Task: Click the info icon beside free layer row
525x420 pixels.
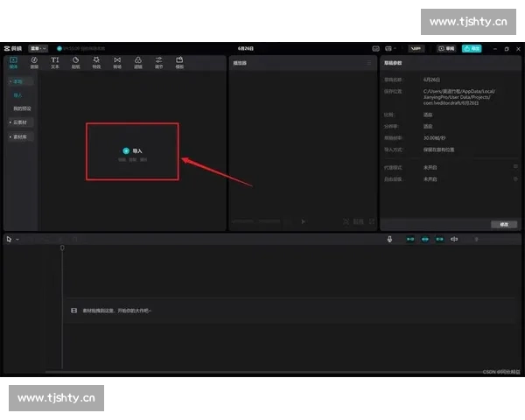Action: coord(515,178)
